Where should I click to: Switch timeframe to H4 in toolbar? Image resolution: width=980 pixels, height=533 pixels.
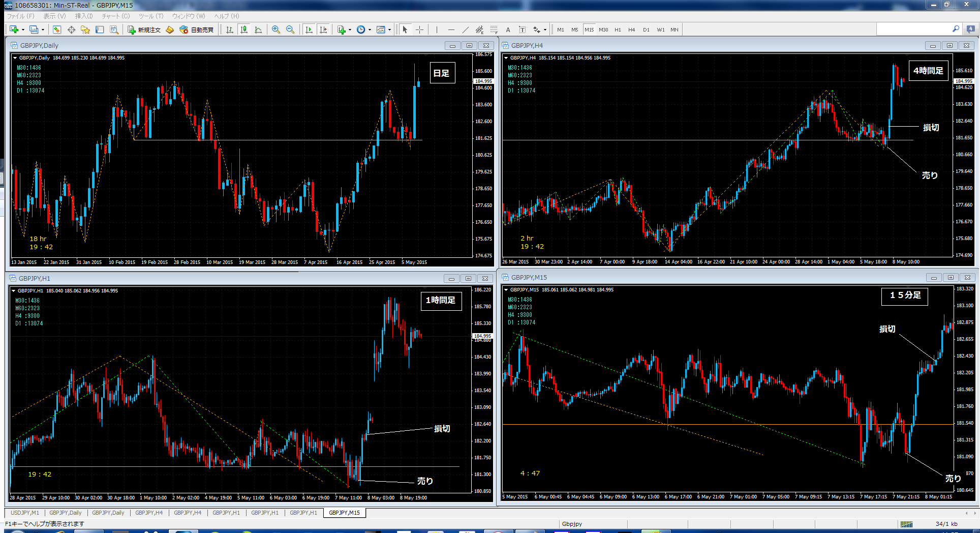(631, 29)
